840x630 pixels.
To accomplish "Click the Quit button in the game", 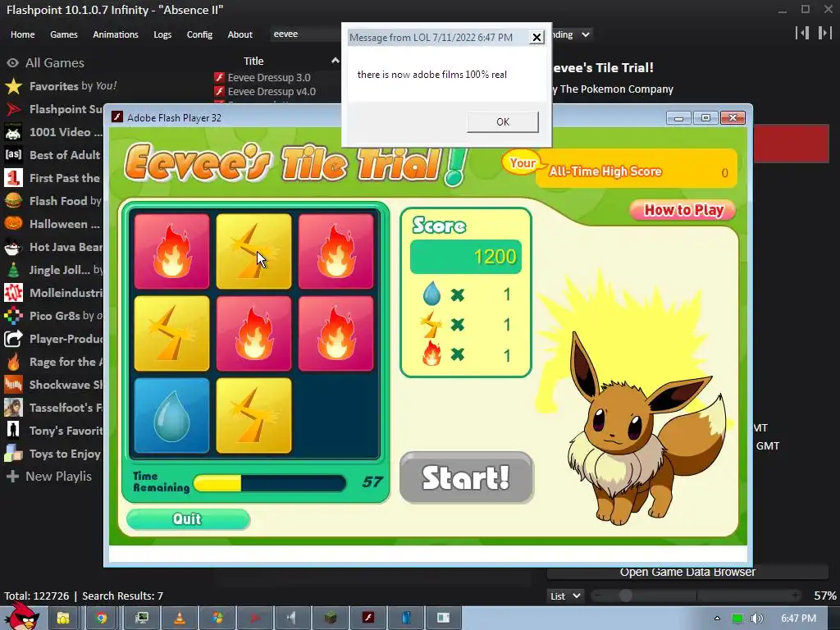I will point(188,518).
